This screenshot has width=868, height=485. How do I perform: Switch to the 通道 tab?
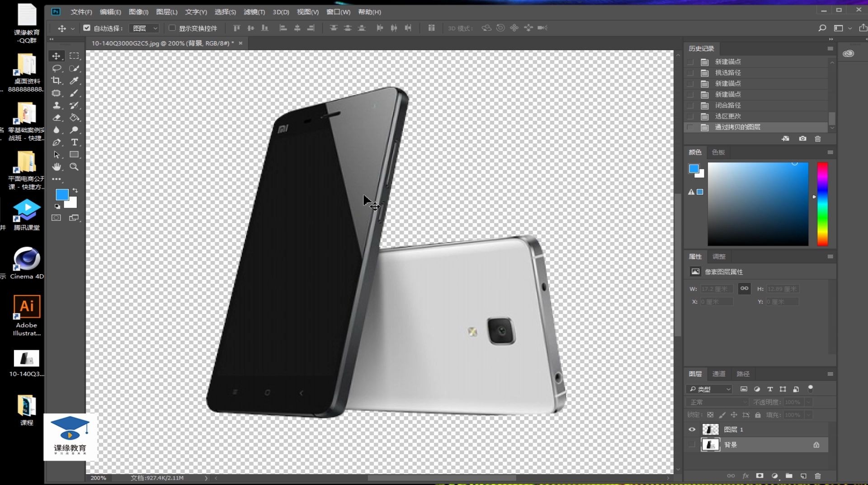(x=719, y=374)
